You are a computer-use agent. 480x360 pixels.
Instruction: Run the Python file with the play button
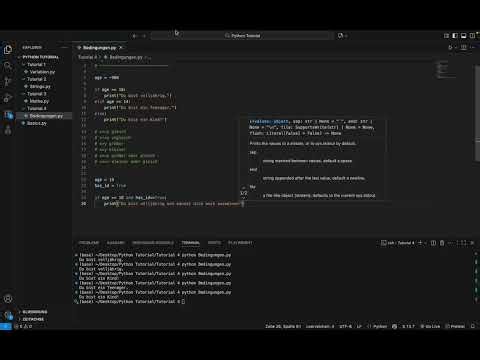click(x=450, y=47)
